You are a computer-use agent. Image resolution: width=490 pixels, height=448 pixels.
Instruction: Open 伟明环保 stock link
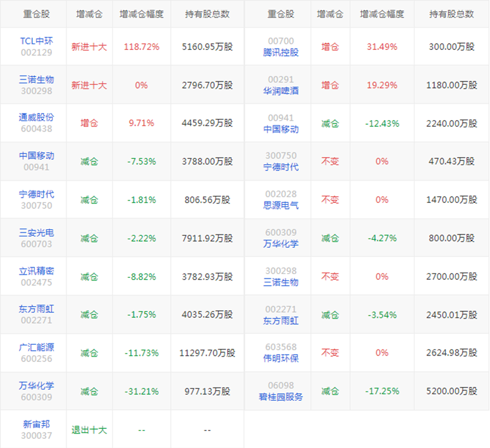click(x=281, y=359)
